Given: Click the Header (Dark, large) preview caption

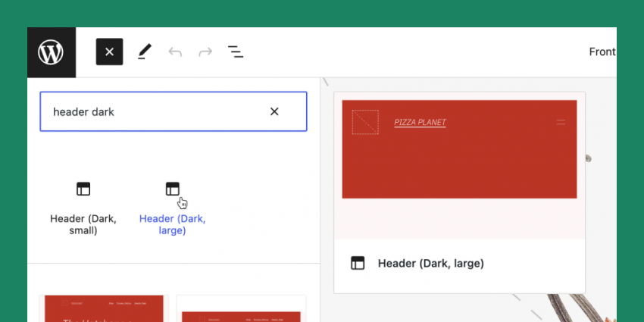Looking at the screenshot, I should [x=430, y=263].
